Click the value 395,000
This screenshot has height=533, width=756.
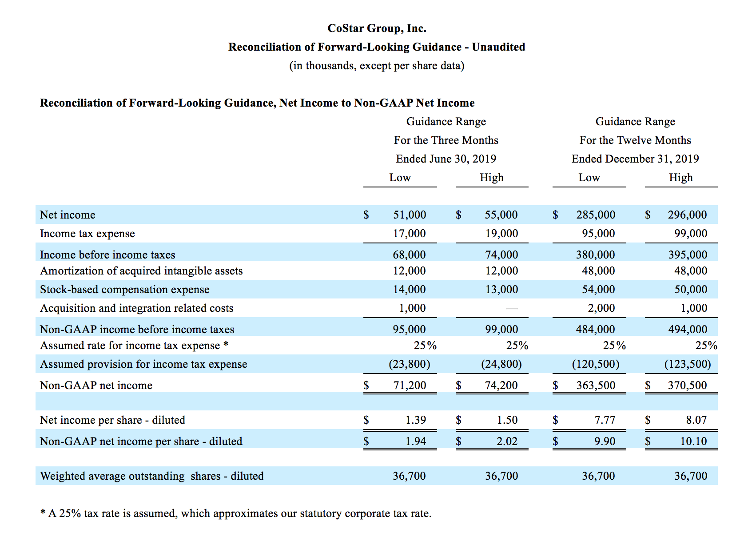(688, 255)
